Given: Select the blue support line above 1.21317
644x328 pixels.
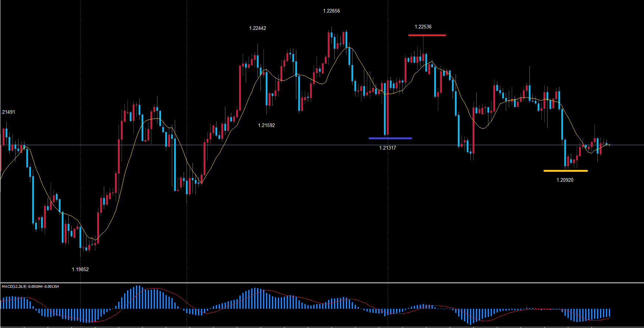Looking at the screenshot, I should (x=390, y=138).
